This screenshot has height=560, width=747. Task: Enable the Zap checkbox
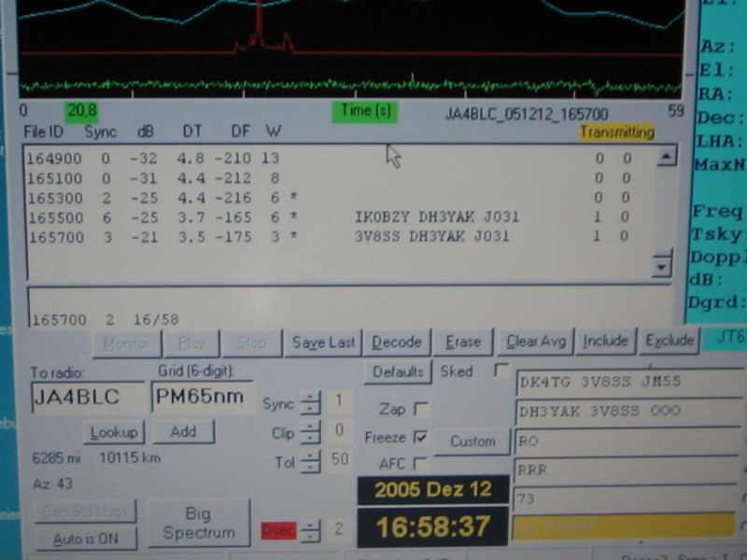(421, 409)
